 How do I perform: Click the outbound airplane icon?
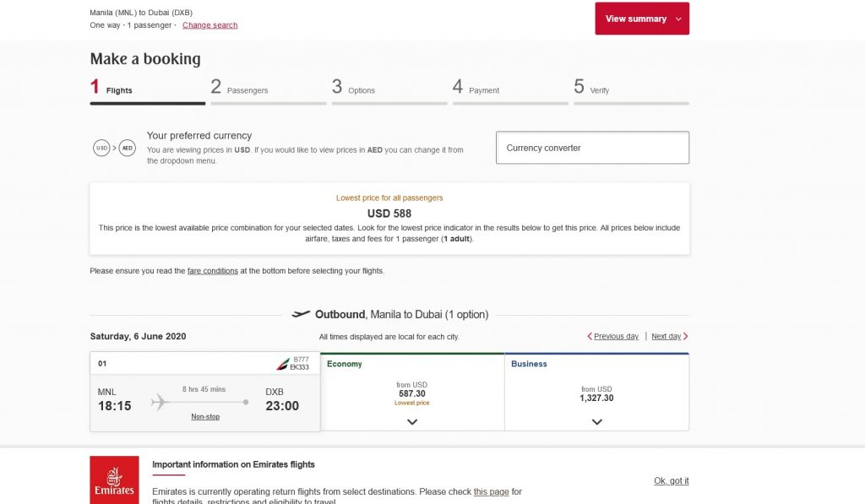[x=301, y=314]
